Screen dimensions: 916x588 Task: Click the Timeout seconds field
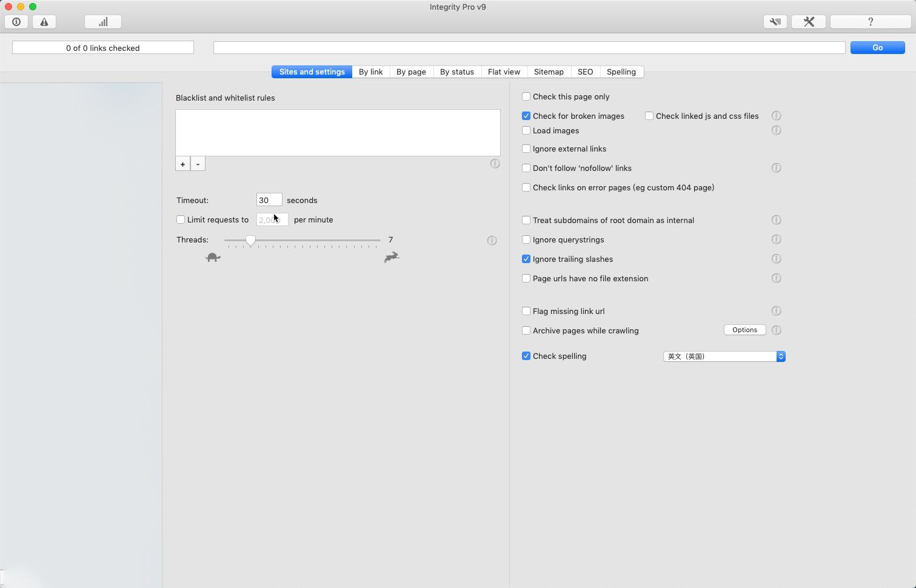pyautogui.click(x=269, y=199)
